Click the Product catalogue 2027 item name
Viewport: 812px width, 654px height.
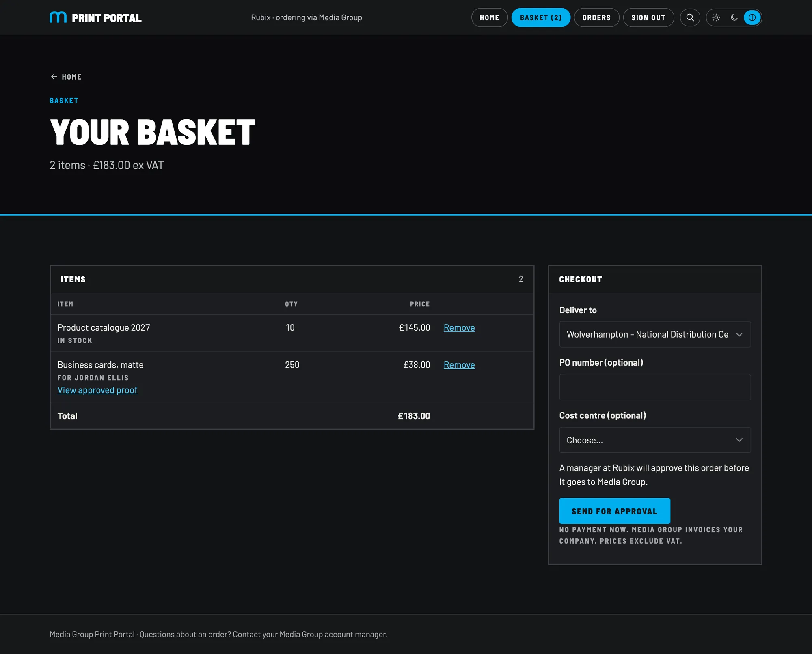(x=104, y=327)
